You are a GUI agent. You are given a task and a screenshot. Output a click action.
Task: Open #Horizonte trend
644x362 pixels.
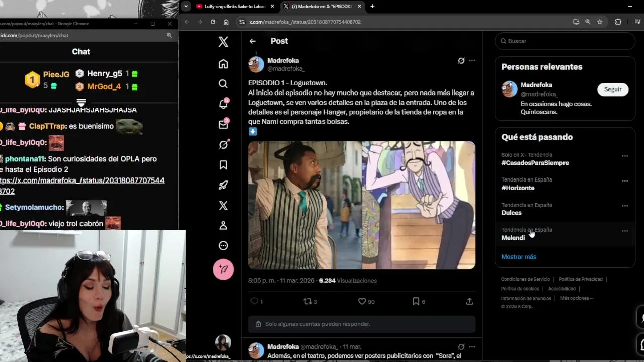[x=518, y=188]
